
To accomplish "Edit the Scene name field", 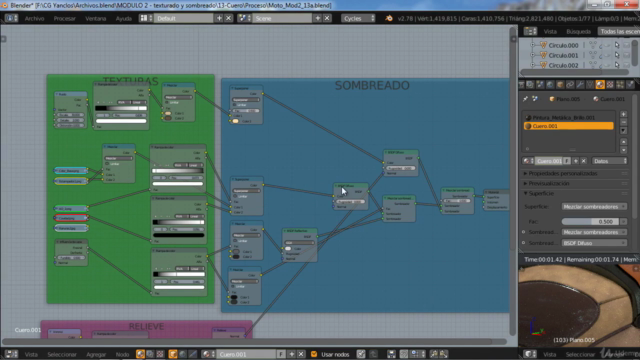I will 282,18.
